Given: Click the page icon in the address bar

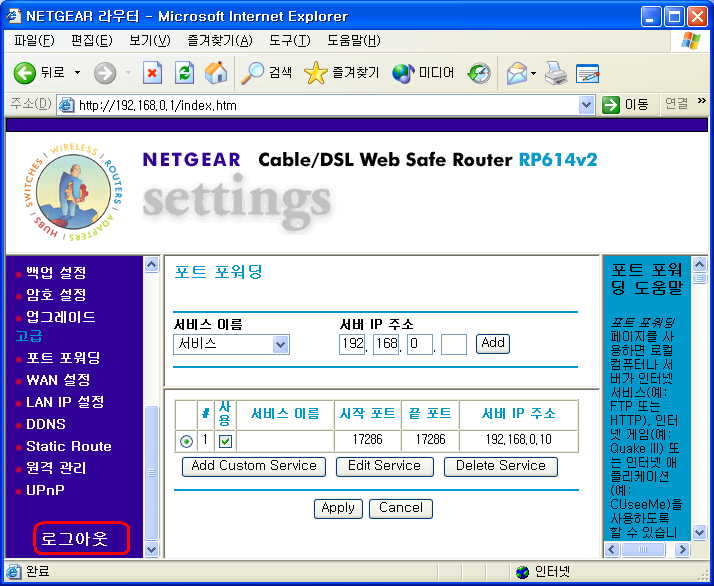Looking at the screenshot, I should [x=67, y=105].
